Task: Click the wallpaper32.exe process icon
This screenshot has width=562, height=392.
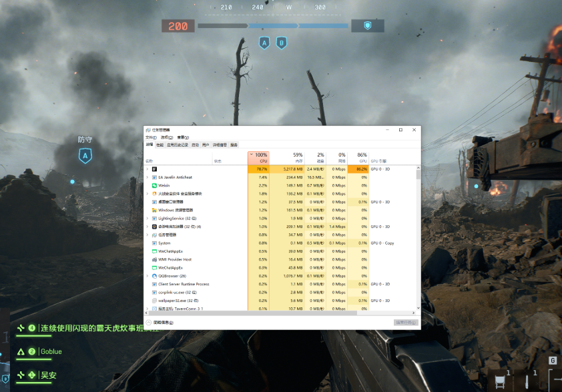Action: coord(154,301)
